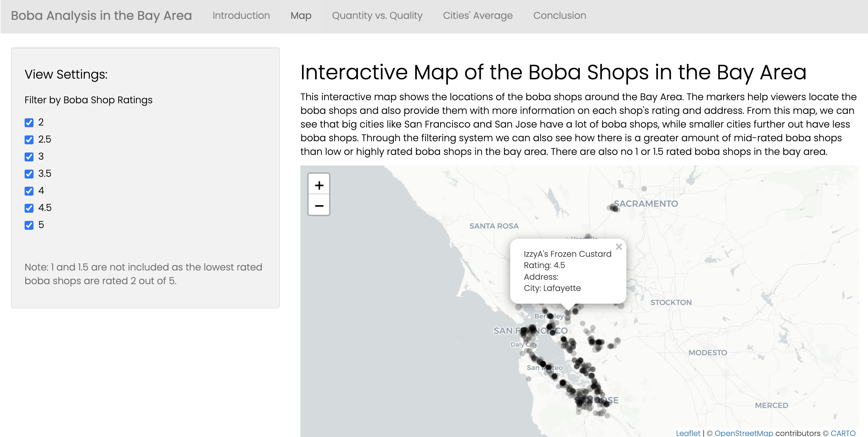Click the Boba Analysis in the Bay Area title
The image size is (868, 437).
click(101, 16)
